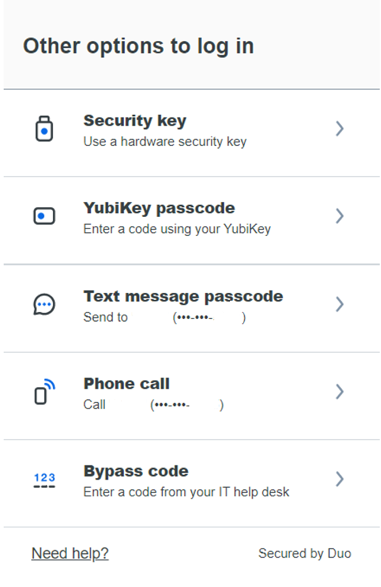Viewport: 381px width, 587px height.
Task: Select the YubiKey passcode option title
Action: tap(159, 208)
